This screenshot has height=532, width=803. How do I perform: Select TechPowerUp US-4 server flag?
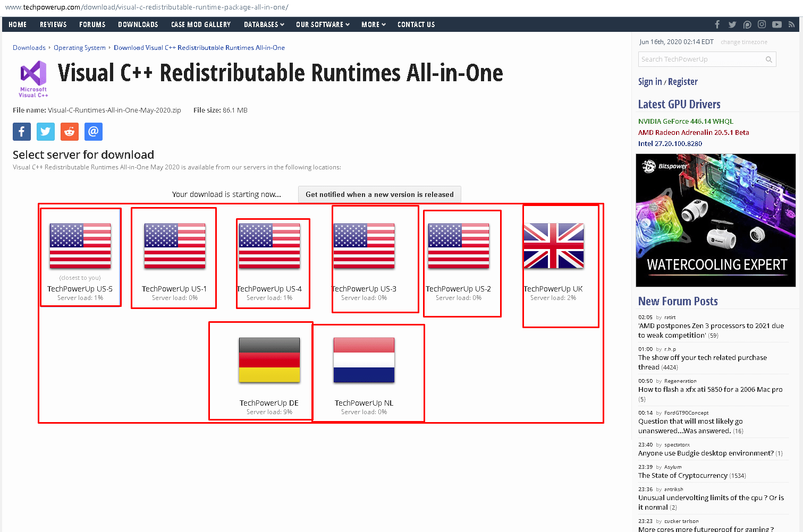pyautogui.click(x=269, y=246)
